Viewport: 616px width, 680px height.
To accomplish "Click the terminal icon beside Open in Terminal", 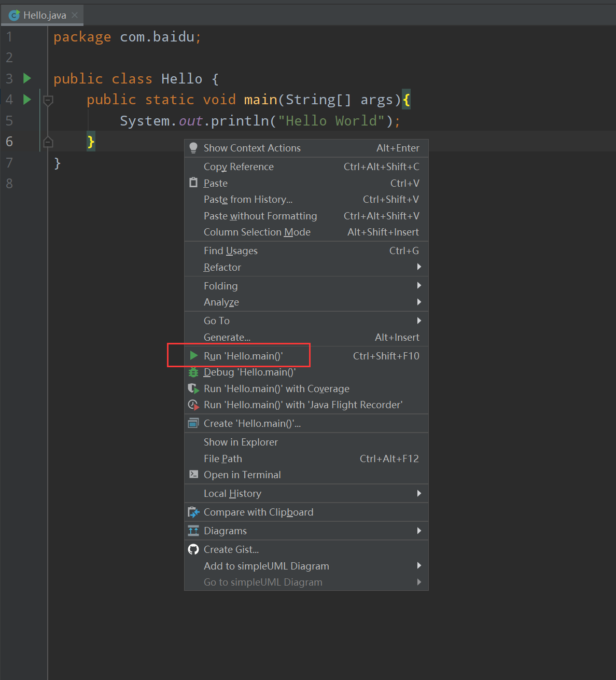I will [x=193, y=474].
